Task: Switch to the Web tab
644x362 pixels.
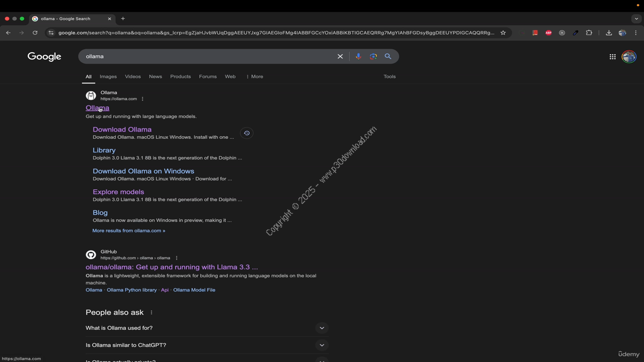Action: click(230, 76)
